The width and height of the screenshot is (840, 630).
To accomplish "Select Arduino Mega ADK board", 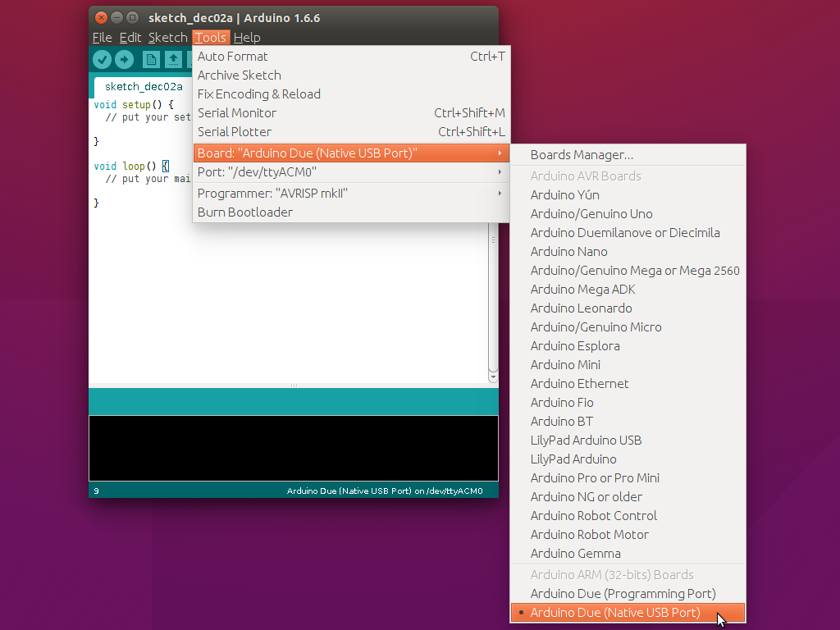I will [x=628, y=290].
